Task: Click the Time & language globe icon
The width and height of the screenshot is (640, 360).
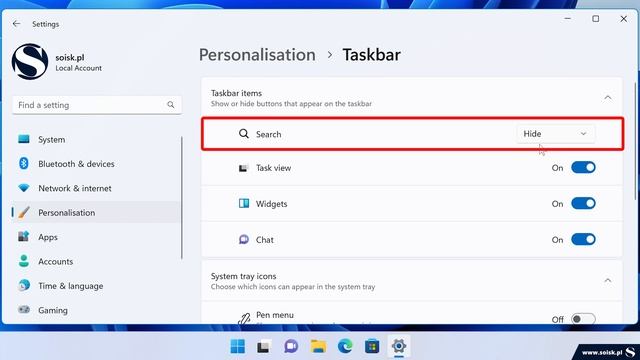Action: (x=24, y=285)
